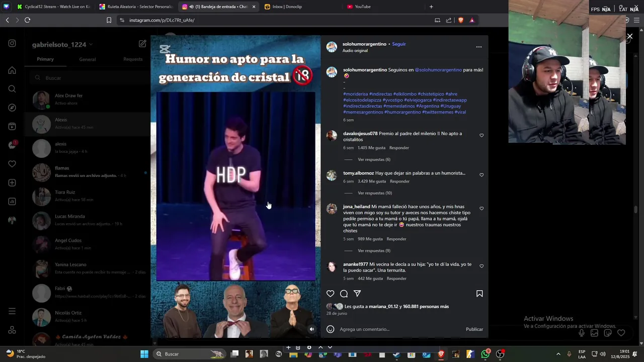Close the post overlay with the X
This screenshot has height=362, width=644.
[x=629, y=36]
